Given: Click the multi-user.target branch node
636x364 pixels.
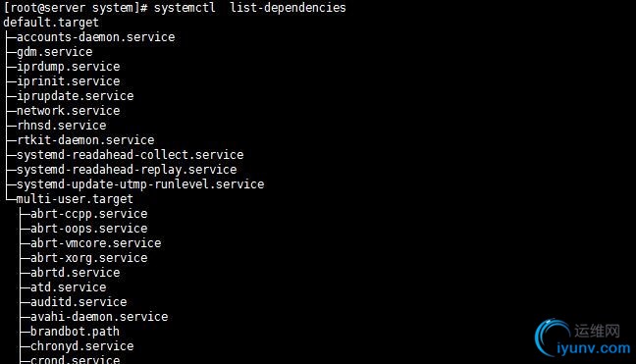Looking at the screenshot, I should click(75, 199).
